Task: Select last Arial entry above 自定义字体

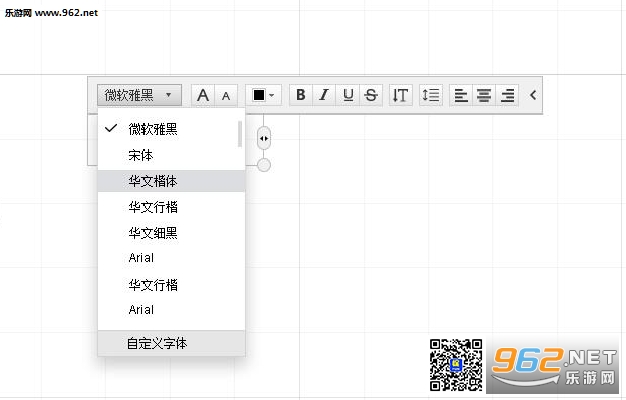Action: pyautogui.click(x=171, y=310)
